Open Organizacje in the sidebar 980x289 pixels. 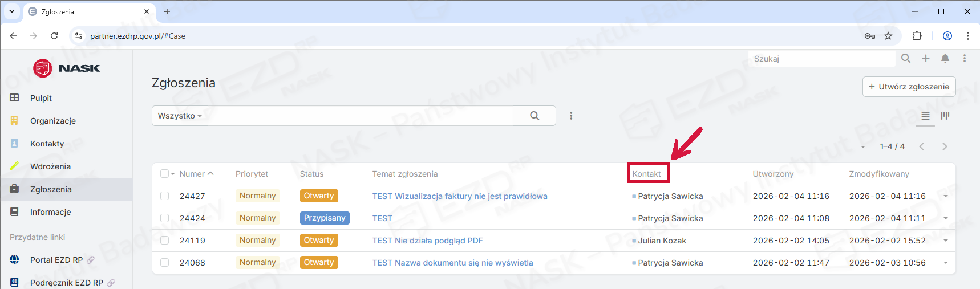pyautogui.click(x=52, y=121)
